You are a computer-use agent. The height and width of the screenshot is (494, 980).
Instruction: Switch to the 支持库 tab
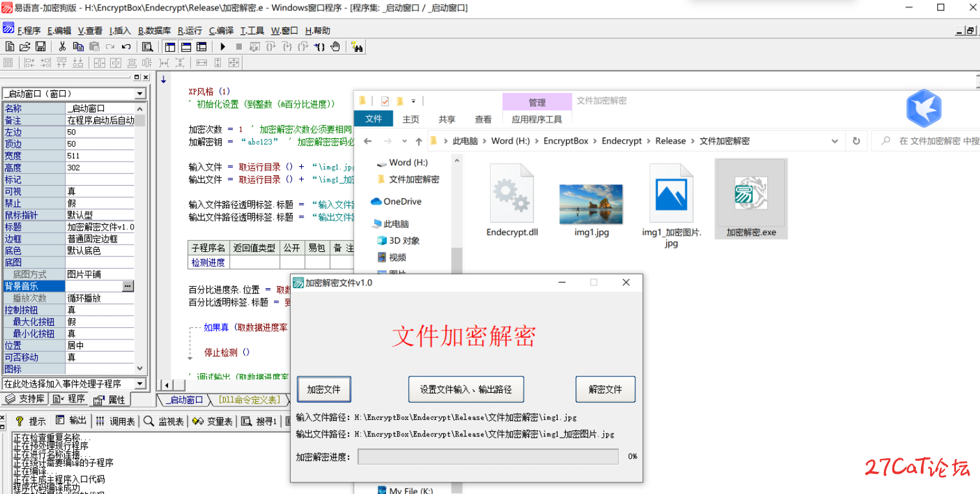(x=25, y=399)
